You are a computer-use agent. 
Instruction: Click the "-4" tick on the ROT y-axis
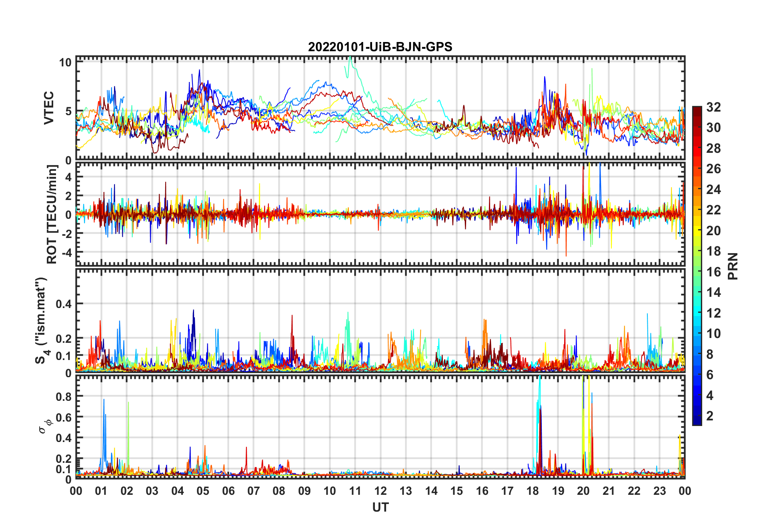pyautogui.click(x=66, y=252)
